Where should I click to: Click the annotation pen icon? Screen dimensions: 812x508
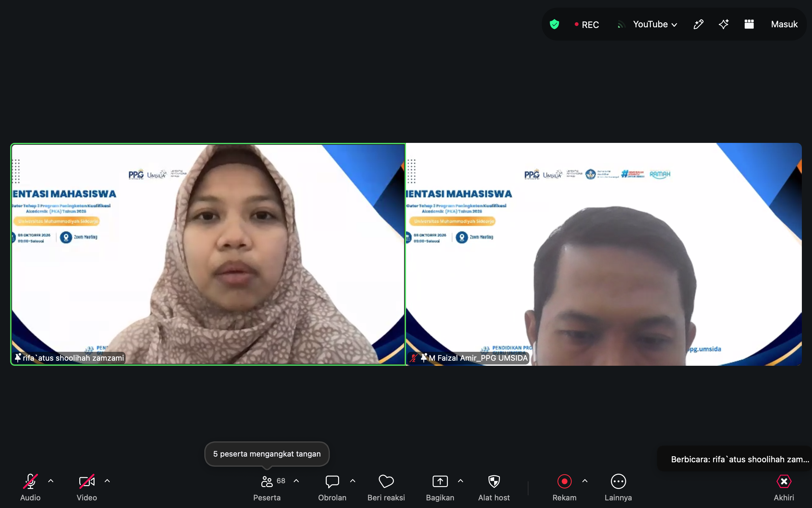698,24
